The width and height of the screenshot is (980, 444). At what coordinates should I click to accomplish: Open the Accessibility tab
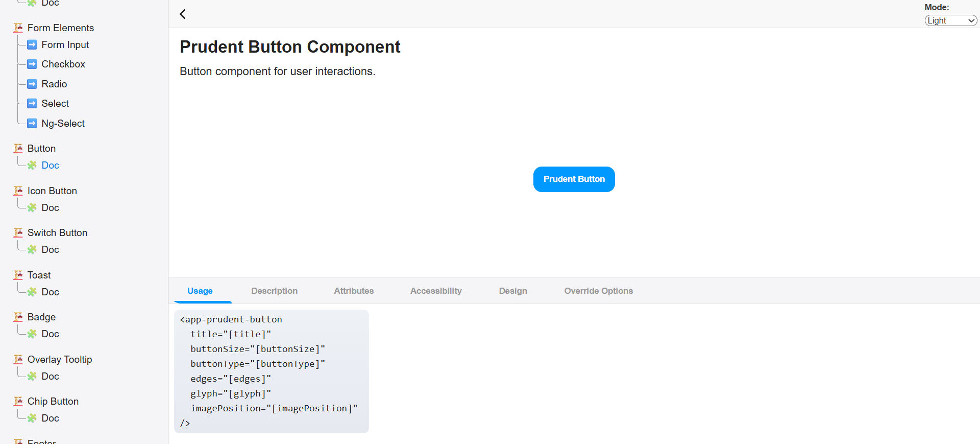click(x=436, y=291)
